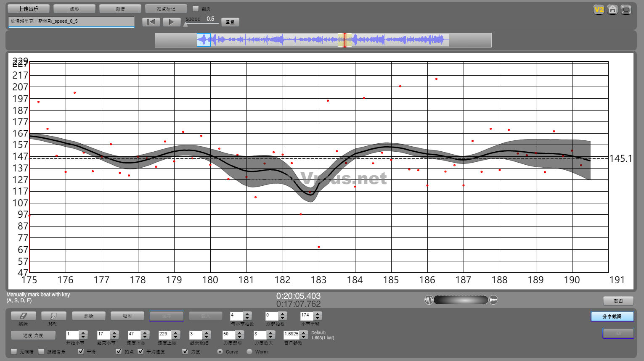This screenshot has height=361, width=644.
Task: Decrease the 速度上限 value with down arrow
Action: tap(176, 337)
